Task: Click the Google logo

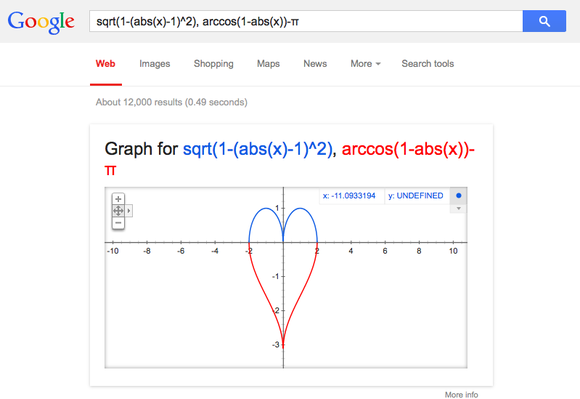Action: pos(41,22)
